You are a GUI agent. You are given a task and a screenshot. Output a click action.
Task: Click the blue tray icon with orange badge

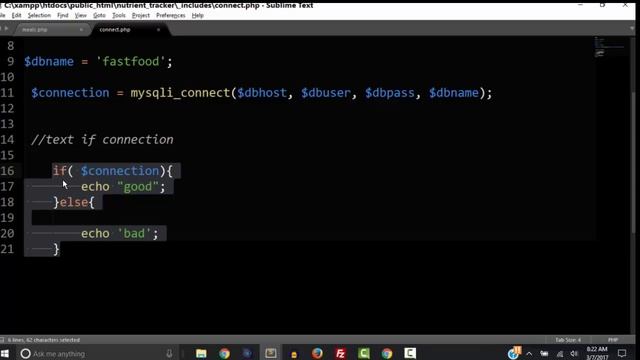(x=514, y=353)
